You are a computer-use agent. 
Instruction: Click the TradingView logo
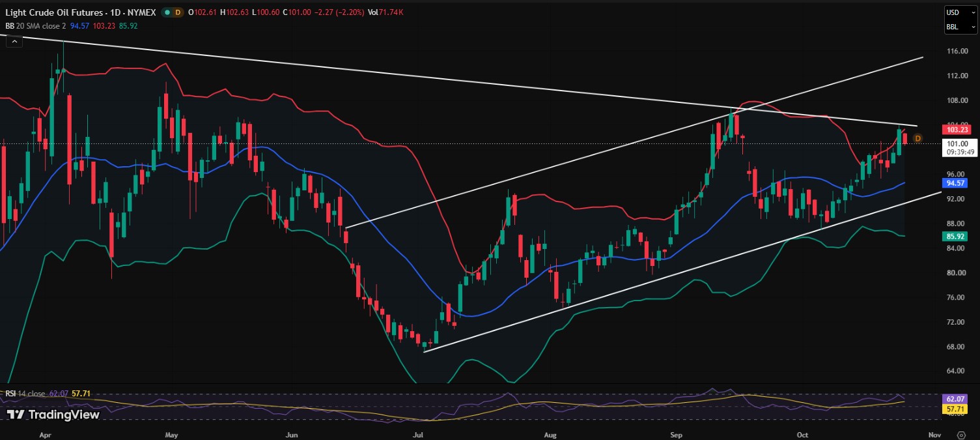tap(53, 415)
